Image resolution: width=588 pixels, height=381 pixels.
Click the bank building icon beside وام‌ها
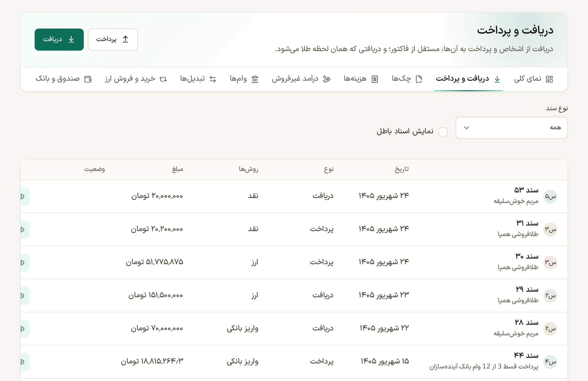(255, 79)
